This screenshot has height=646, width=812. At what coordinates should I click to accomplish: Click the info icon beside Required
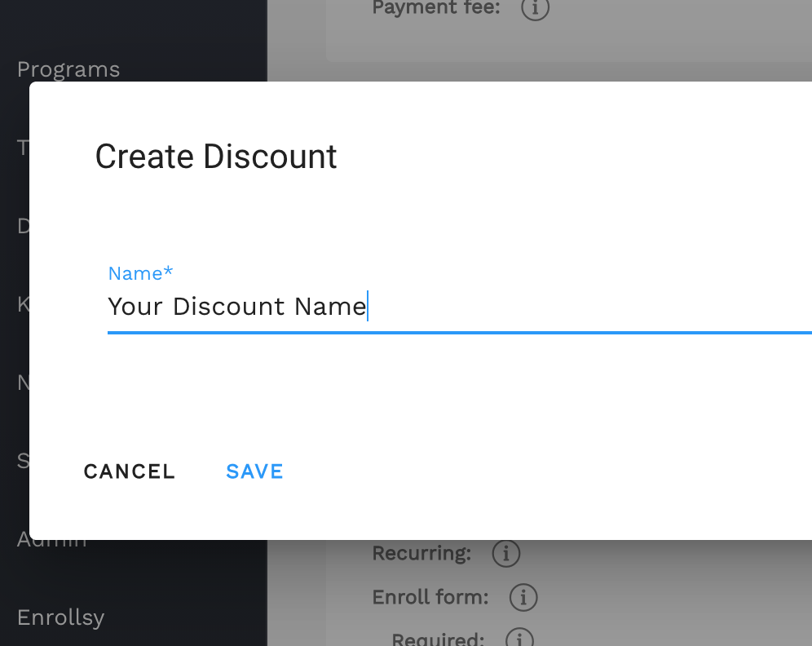point(519,639)
